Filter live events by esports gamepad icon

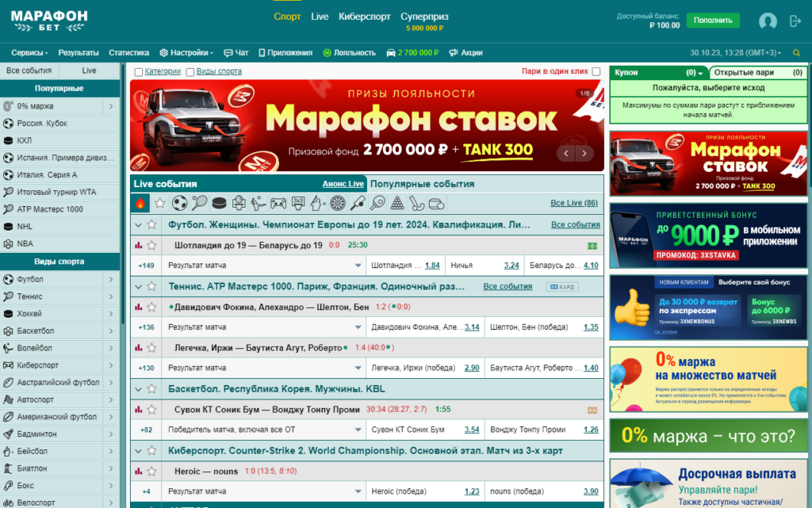pyautogui.click(x=278, y=204)
